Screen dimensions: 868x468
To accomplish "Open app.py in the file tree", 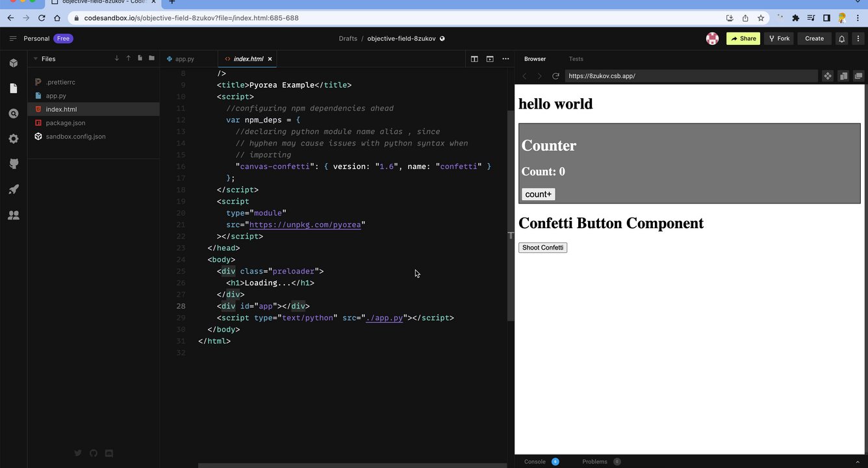I will click(94, 96).
